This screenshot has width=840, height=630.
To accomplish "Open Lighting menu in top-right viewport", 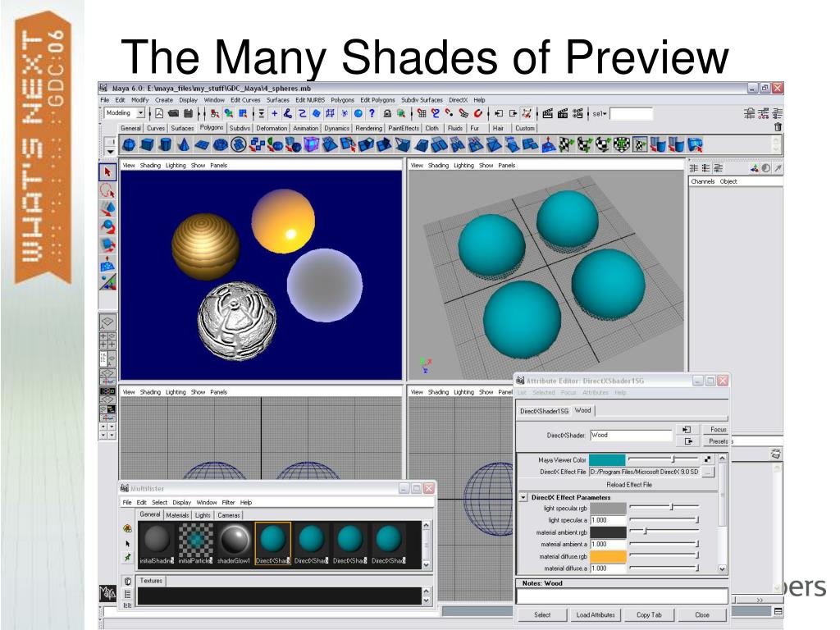I will (x=463, y=166).
